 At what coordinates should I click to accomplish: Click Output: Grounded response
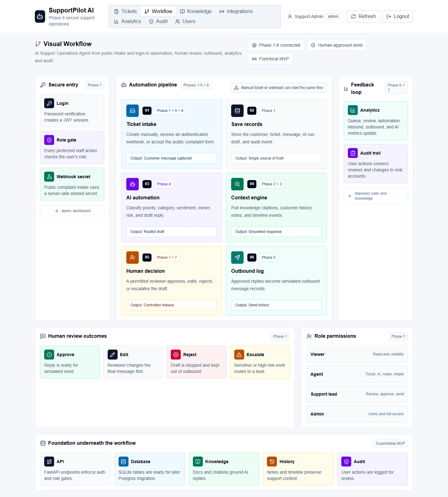276,232
